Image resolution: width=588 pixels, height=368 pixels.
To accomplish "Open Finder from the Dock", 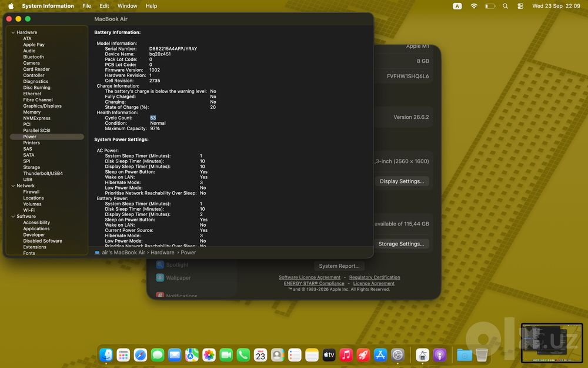I will pos(106,354).
